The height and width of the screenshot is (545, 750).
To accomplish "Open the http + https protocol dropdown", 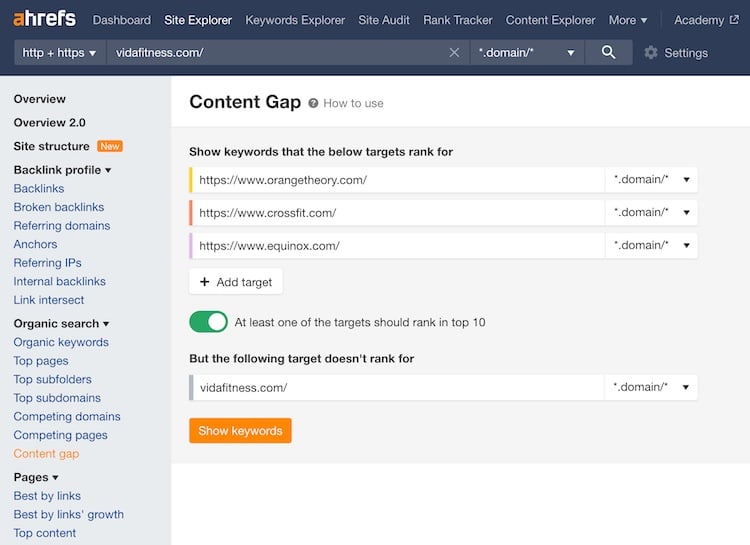I will pos(59,53).
